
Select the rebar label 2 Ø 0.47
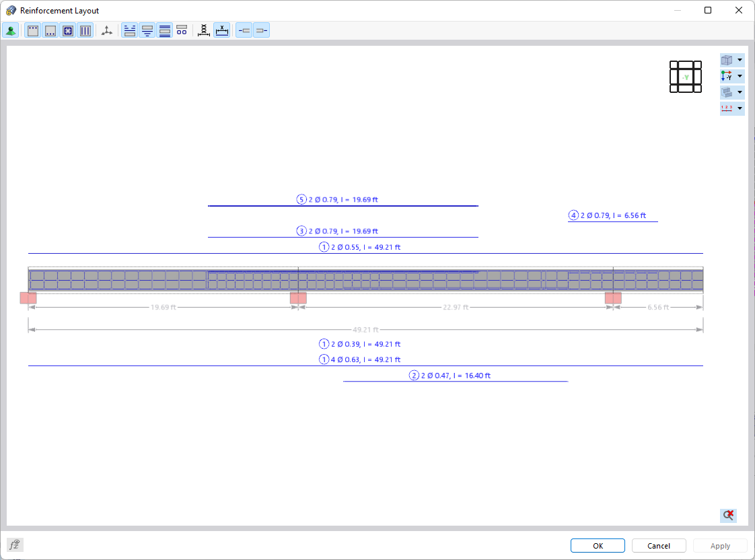coord(456,376)
